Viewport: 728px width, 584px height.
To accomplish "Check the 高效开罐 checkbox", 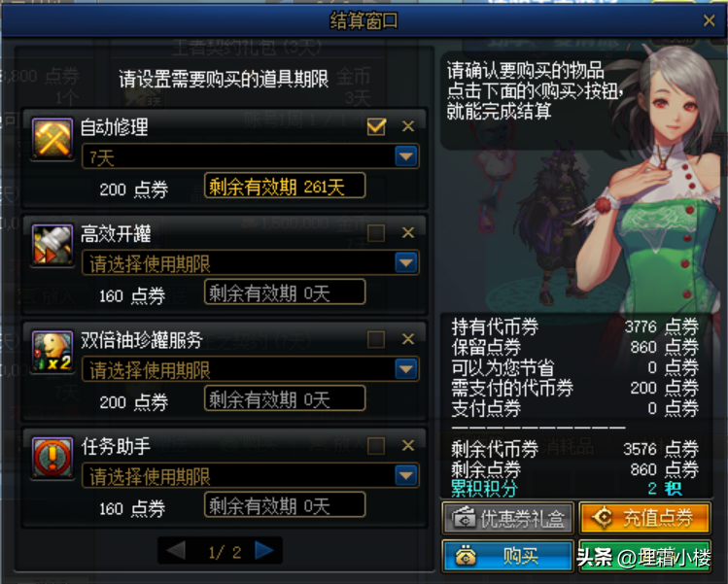I will click(376, 233).
